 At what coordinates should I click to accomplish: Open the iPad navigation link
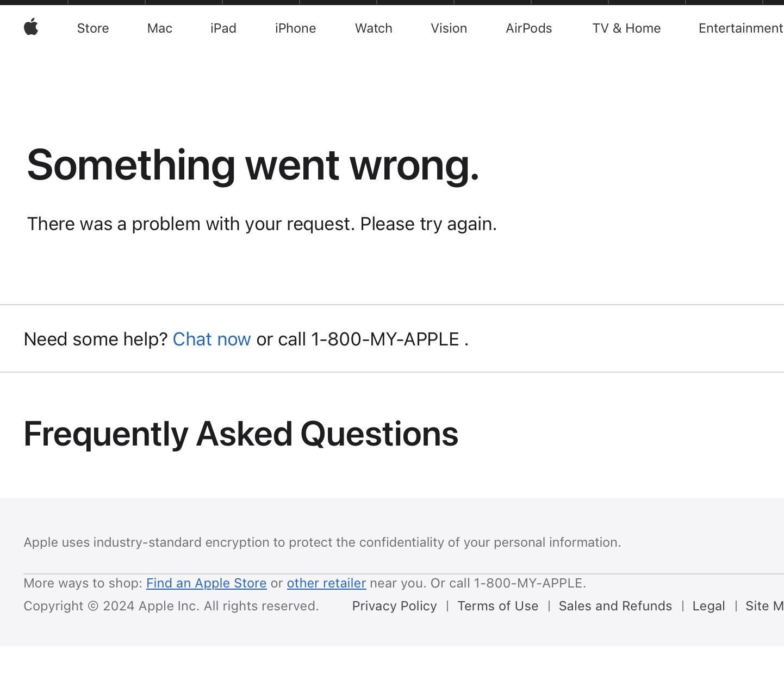[223, 28]
